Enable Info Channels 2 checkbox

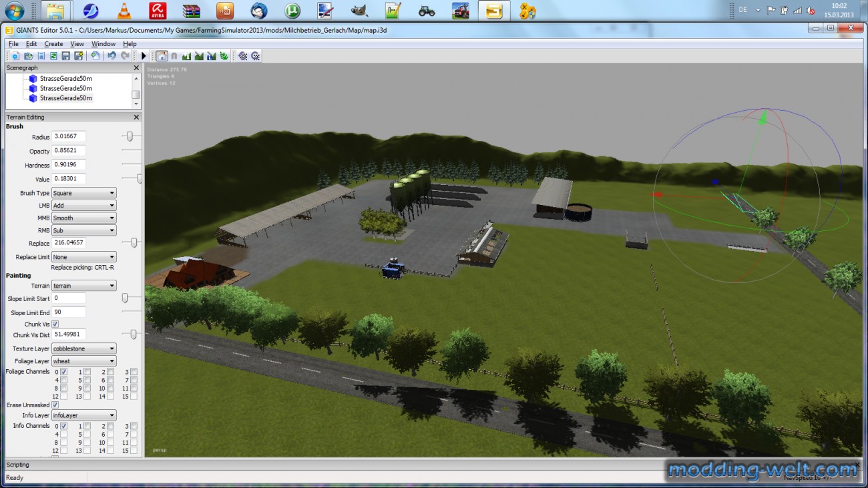pos(111,425)
